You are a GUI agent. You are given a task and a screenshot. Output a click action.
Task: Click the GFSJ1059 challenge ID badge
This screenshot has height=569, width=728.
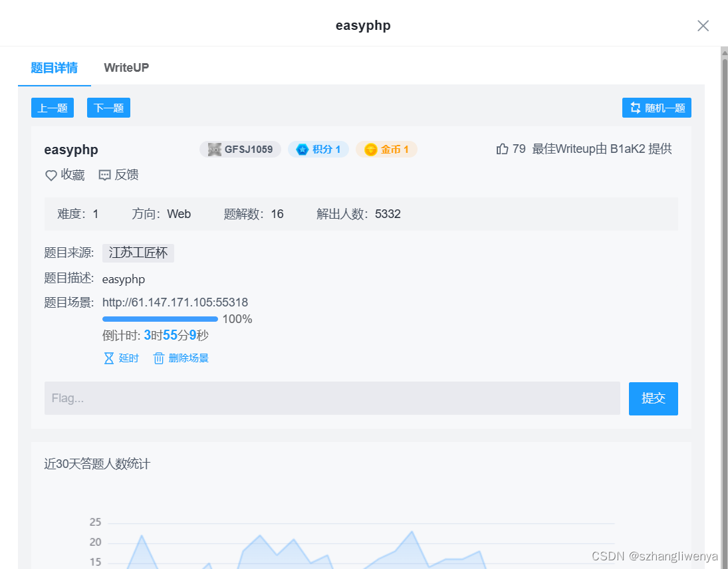click(240, 149)
